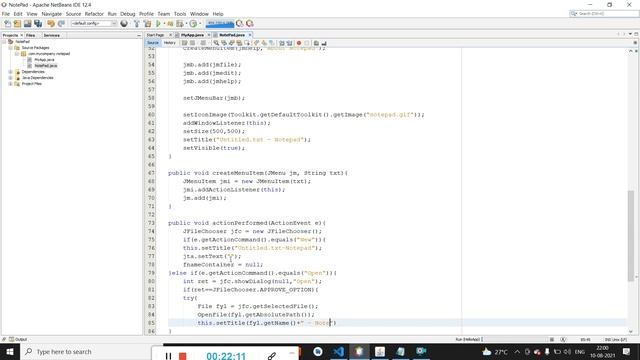Switch to Source view button

[153, 43]
